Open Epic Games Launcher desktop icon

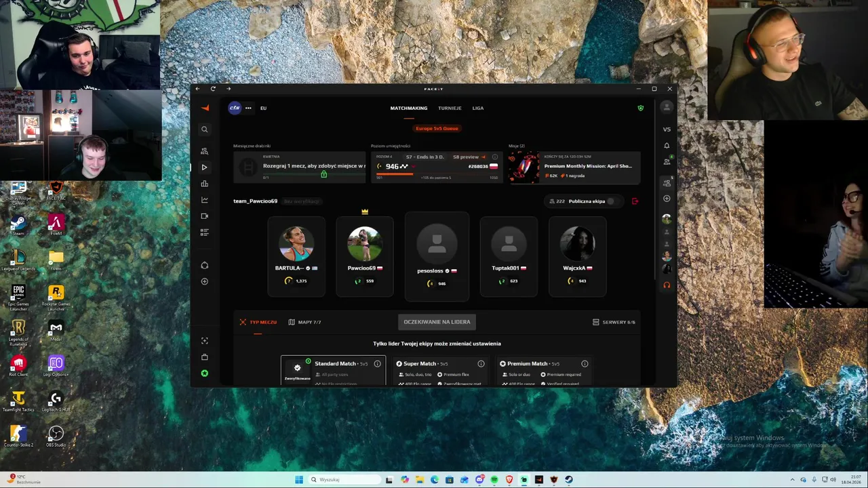[18, 297]
